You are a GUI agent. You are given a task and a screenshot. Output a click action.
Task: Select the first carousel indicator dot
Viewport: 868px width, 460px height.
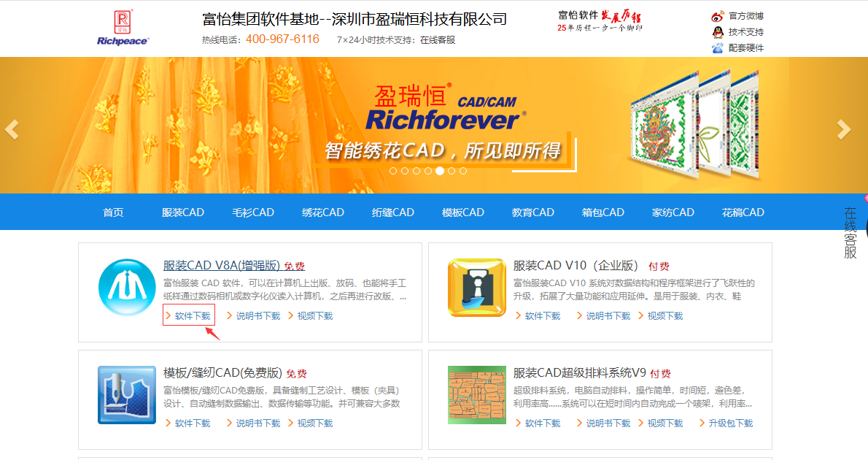[393, 171]
